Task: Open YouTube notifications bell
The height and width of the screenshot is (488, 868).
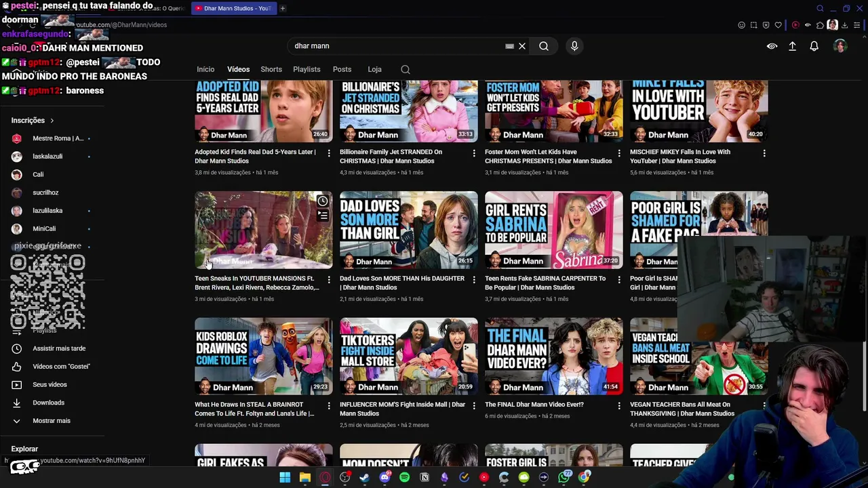Action: tap(814, 46)
